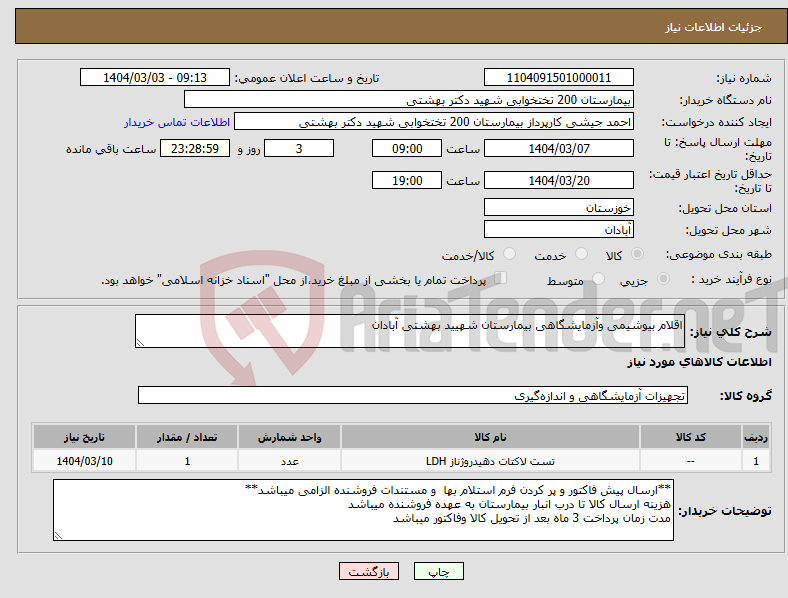
Task: Click the delivery province field خوزستان
Action: 558,207
